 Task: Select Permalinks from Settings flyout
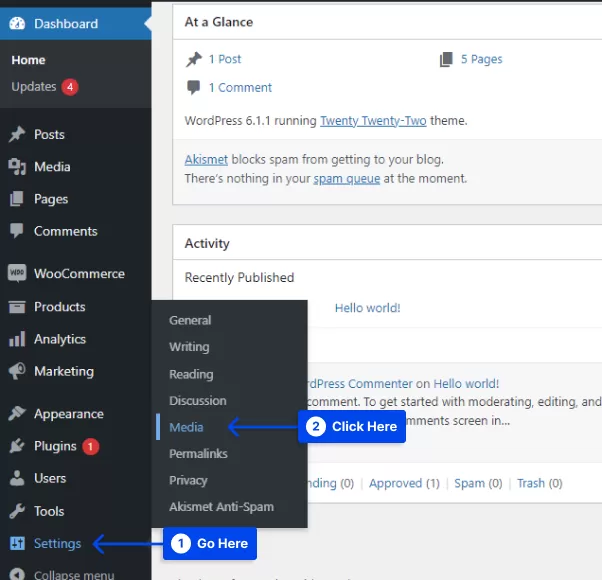point(198,453)
